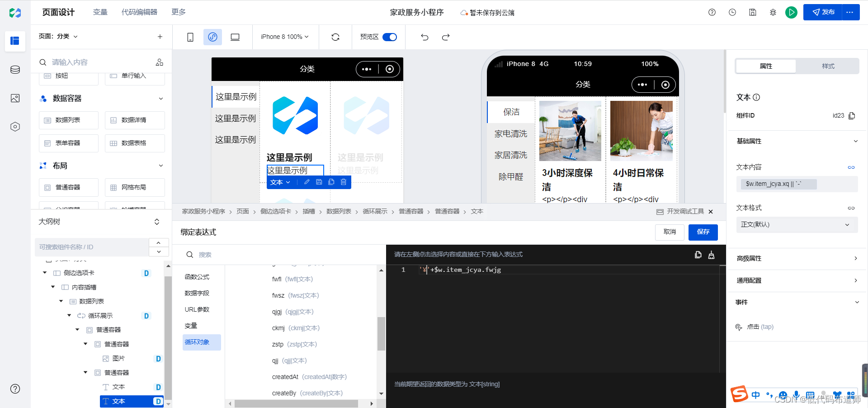Open 开发调试工具
This screenshot has height=408, width=868.
point(680,212)
